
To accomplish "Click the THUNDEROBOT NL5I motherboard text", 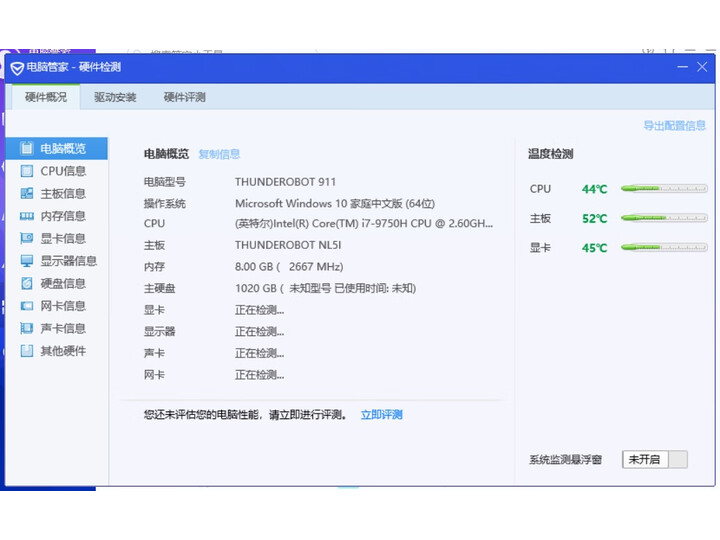I will [288, 245].
